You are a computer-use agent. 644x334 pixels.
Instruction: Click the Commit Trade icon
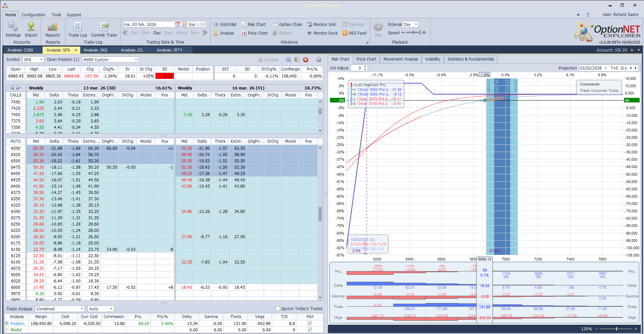104,27
